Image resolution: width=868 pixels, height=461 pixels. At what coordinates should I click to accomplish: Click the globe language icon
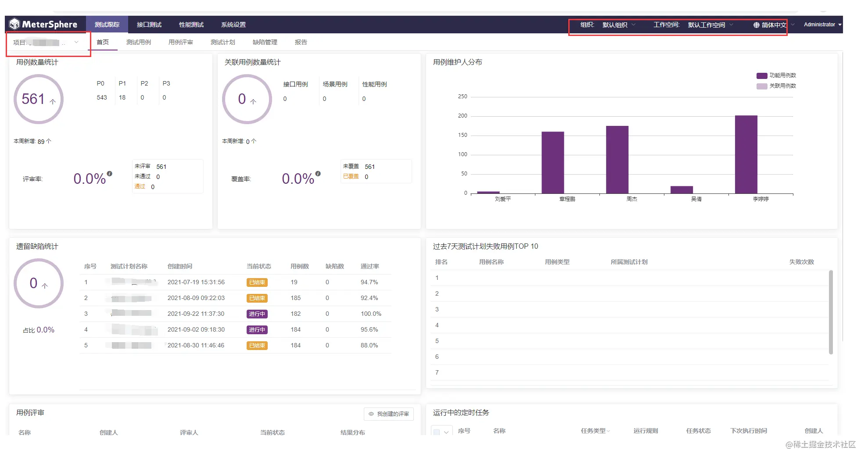[x=756, y=25]
